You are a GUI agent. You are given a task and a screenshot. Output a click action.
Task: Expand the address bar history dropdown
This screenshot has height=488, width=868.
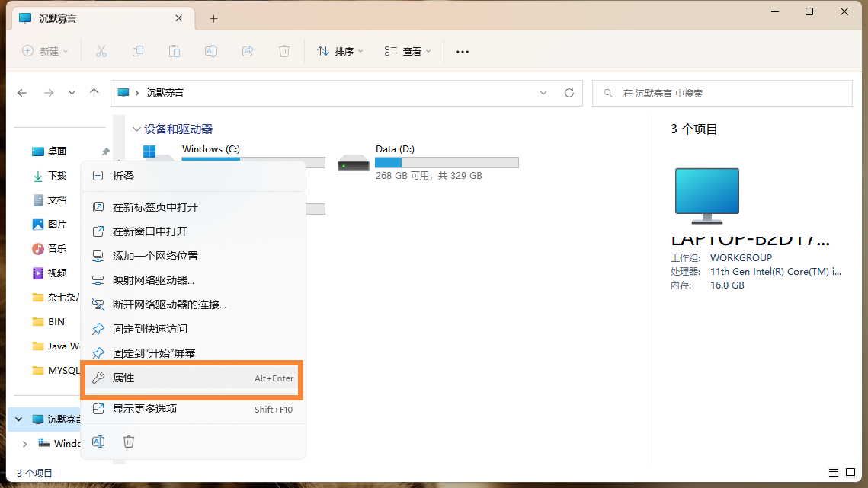coord(543,93)
